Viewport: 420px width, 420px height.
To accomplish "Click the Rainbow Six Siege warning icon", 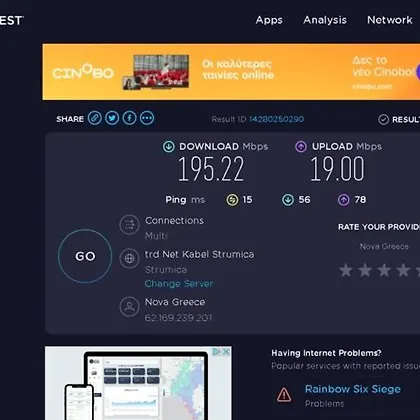I will pos(284,395).
